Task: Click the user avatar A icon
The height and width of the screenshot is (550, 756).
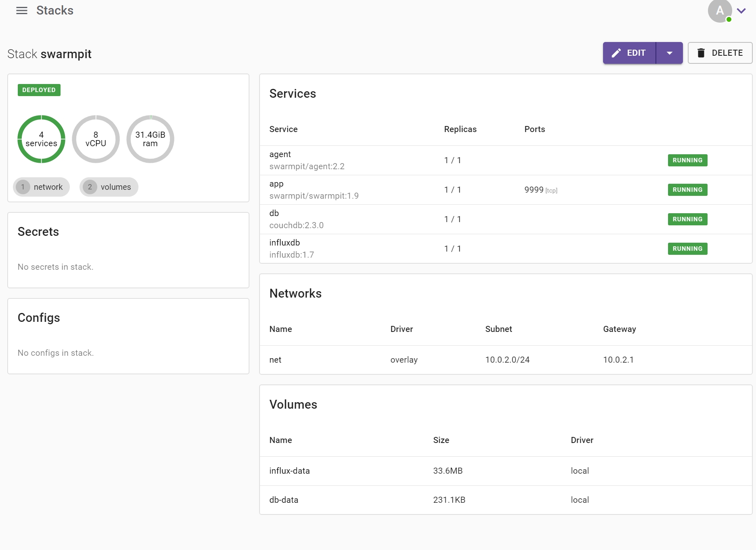Action: click(x=720, y=10)
